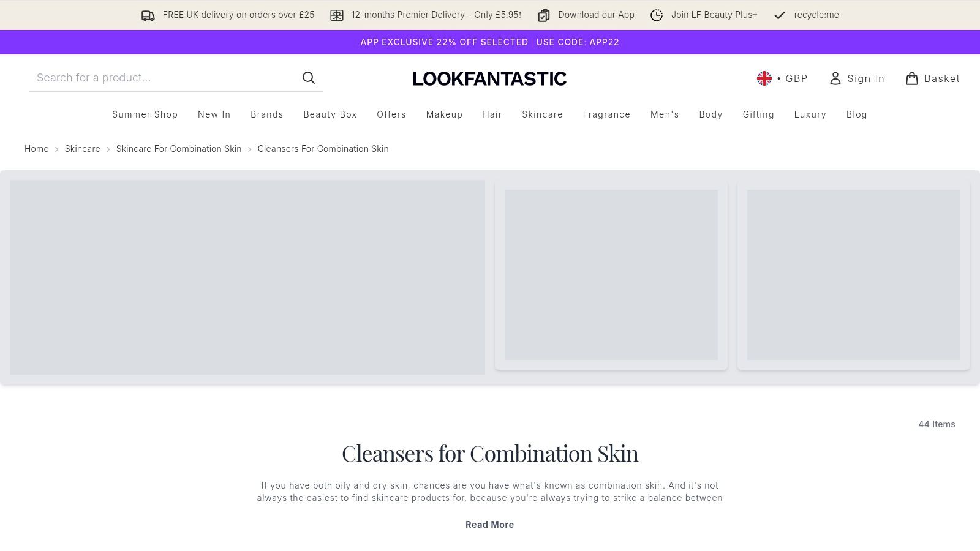The width and height of the screenshot is (980, 551).
Task: Click the search magnifier icon
Action: [x=309, y=78]
